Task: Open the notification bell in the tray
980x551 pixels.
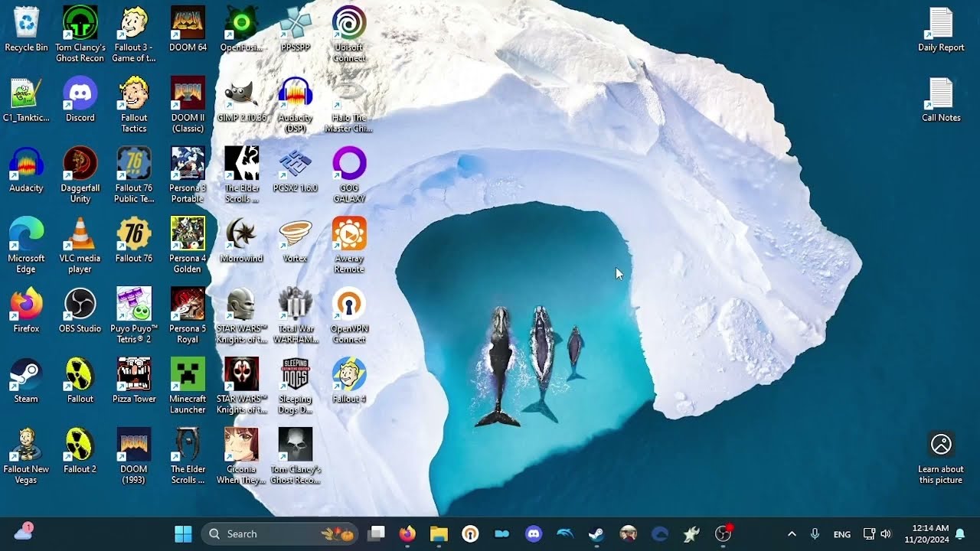Action: click(x=960, y=534)
